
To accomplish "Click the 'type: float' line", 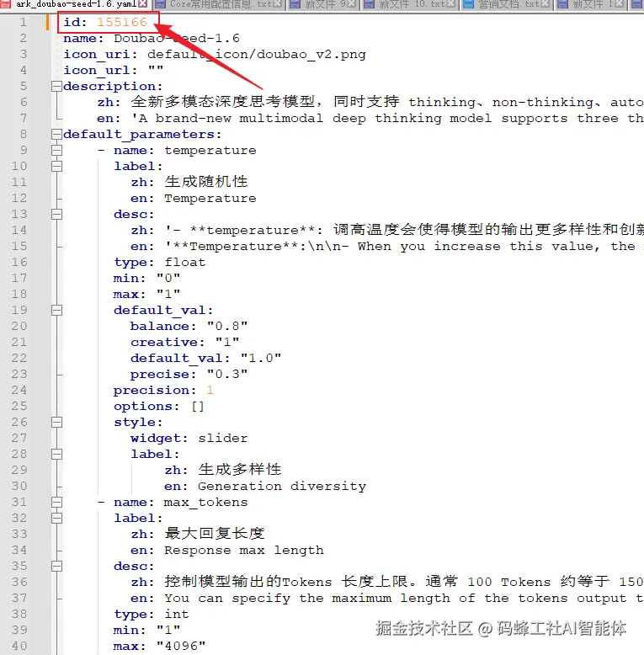I will click(160, 263).
